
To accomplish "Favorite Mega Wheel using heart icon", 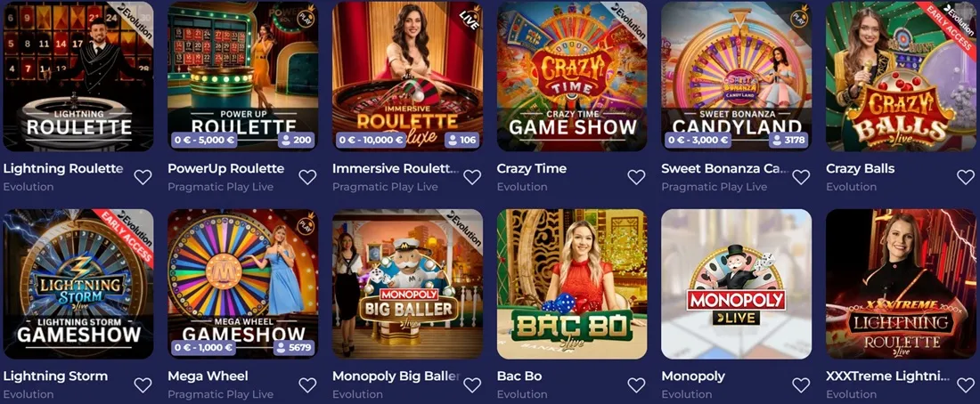I will [x=306, y=384].
